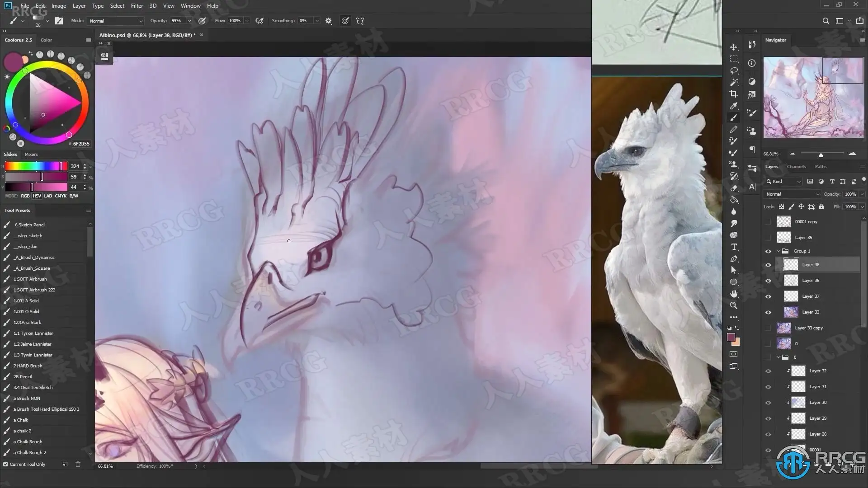
Task: Select the 6 Sketch Pencil preset
Action: 30,225
